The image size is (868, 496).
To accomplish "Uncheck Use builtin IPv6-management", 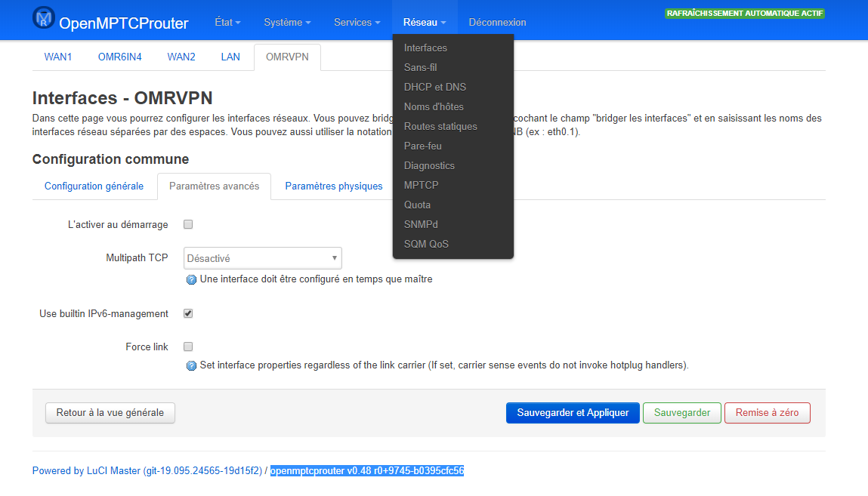I will click(x=187, y=313).
